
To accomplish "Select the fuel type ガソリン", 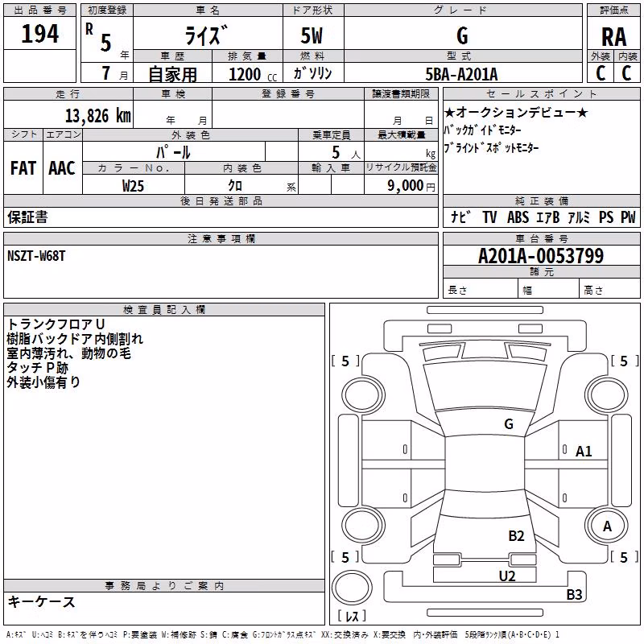I will [x=312, y=73].
